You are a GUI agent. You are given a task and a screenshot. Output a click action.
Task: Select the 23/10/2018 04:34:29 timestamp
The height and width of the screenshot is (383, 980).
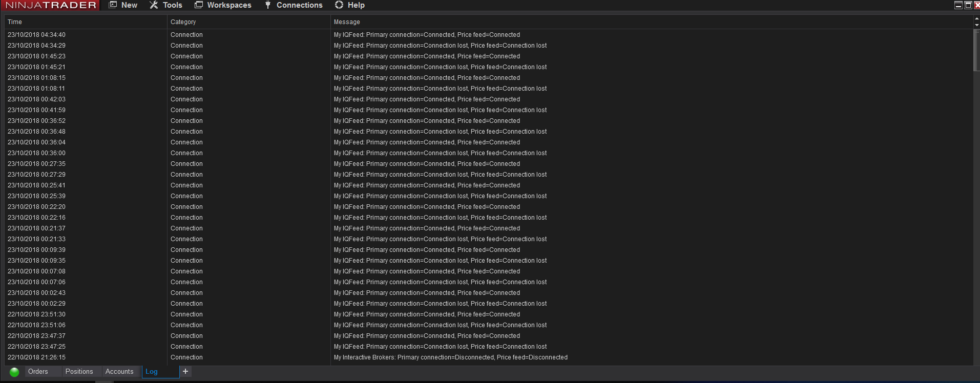click(x=36, y=46)
